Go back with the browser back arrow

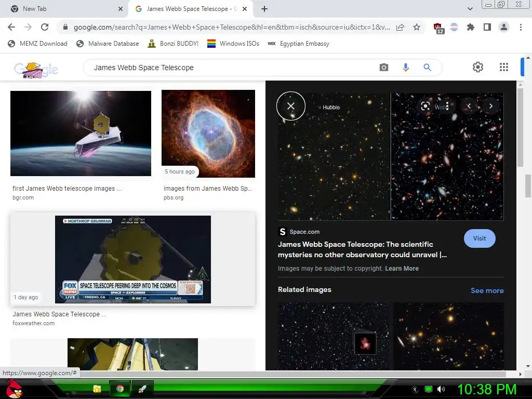coord(11,27)
